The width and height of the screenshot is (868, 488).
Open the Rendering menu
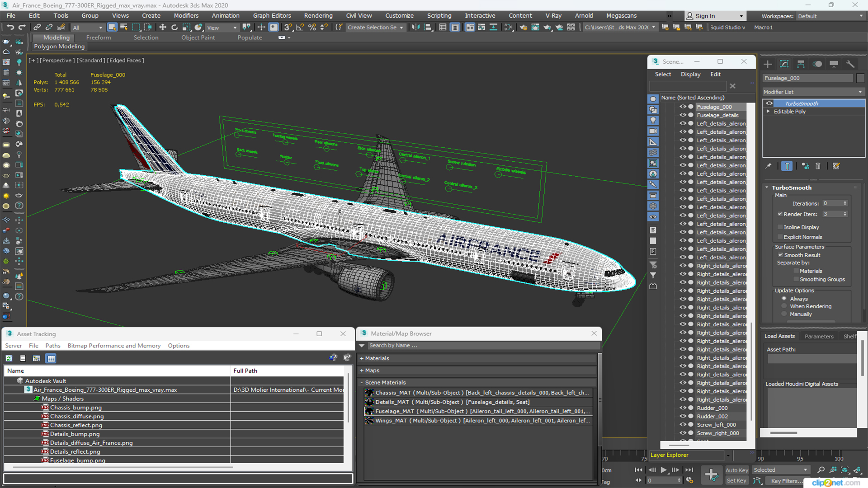click(318, 16)
